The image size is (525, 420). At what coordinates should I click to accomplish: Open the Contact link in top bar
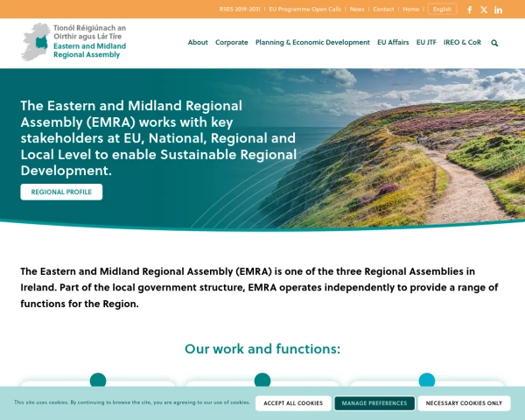[383, 10]
